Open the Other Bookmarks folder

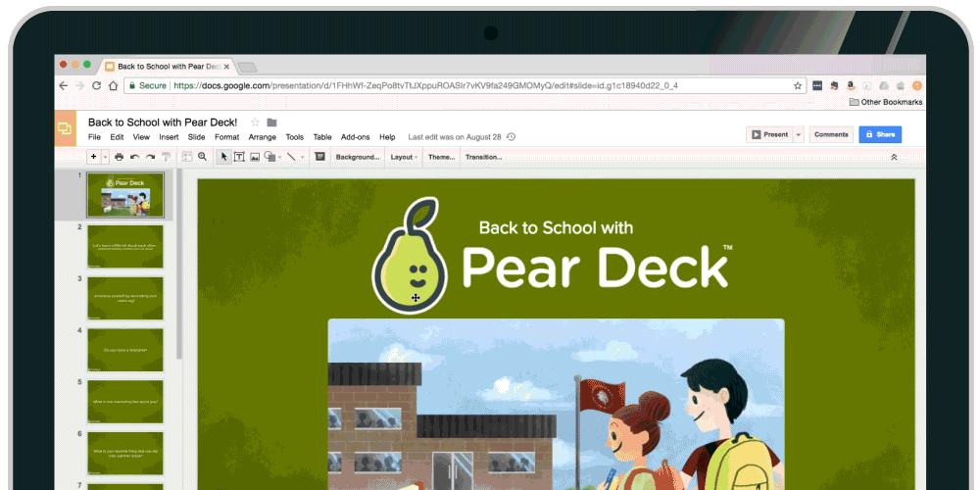(886, 102)
